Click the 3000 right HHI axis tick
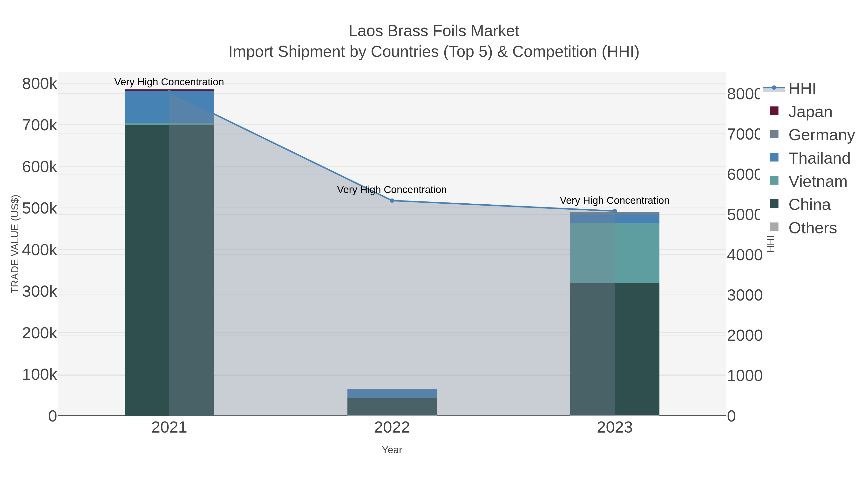868x488 pixels. pyautogui.click(x=745, y=295)
